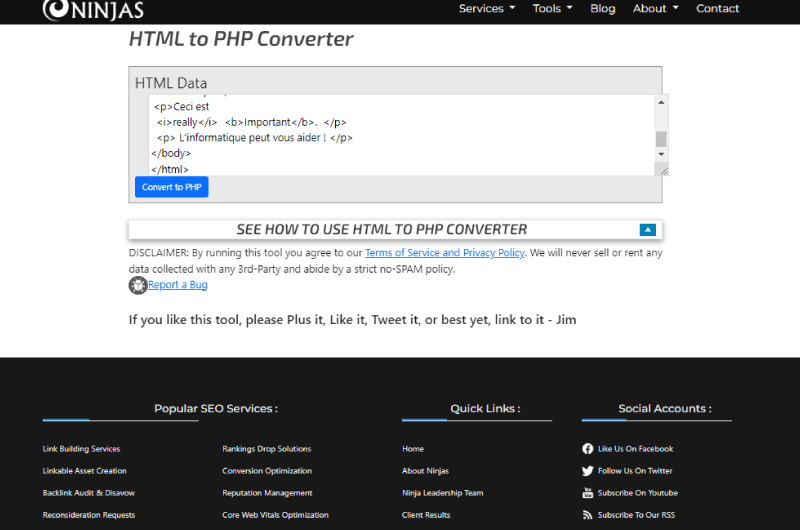This screenshot has height=530, width=800.
Task: Click the Popular SEO Services heading
Action: pyautogui.click(x=216, y=409)
